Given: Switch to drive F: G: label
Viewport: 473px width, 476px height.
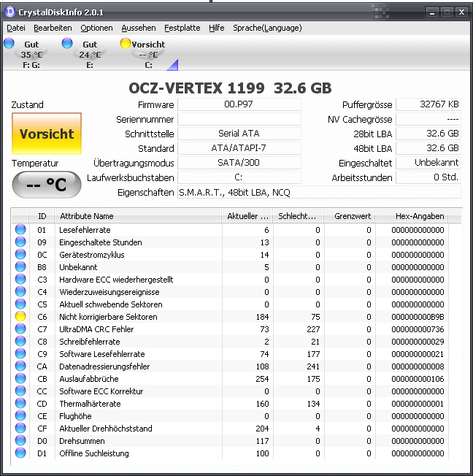Looking at the screenshot, I should click(31, 65).
